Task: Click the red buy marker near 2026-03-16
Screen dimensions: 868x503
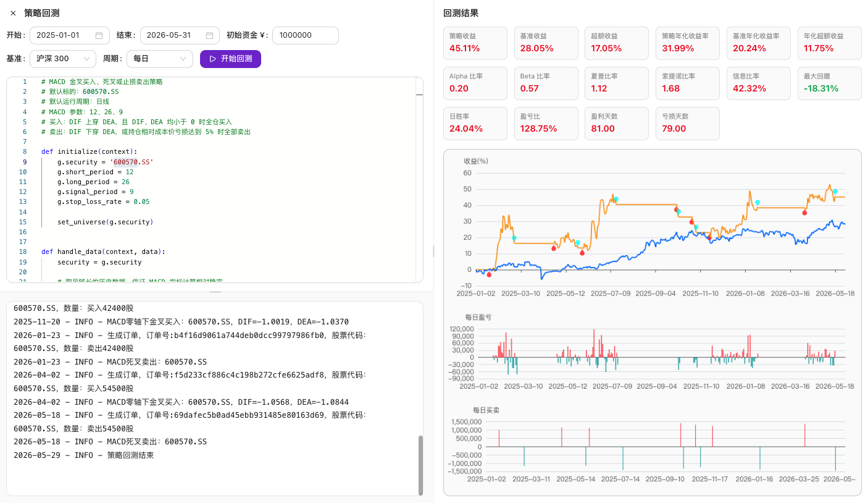Action: click(804, 213)
